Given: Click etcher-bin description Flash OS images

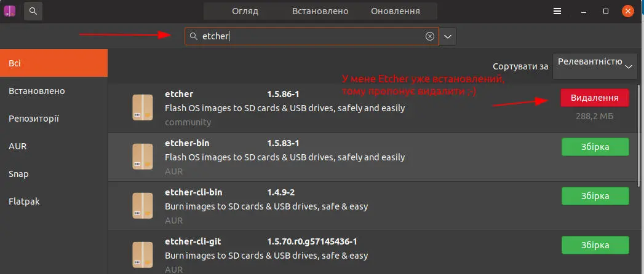Looking at the screenshot, I should click(x=285, y=157).
